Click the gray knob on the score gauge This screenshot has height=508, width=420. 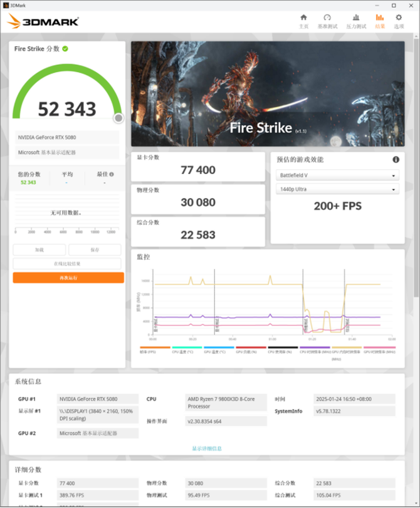[118, 118]
